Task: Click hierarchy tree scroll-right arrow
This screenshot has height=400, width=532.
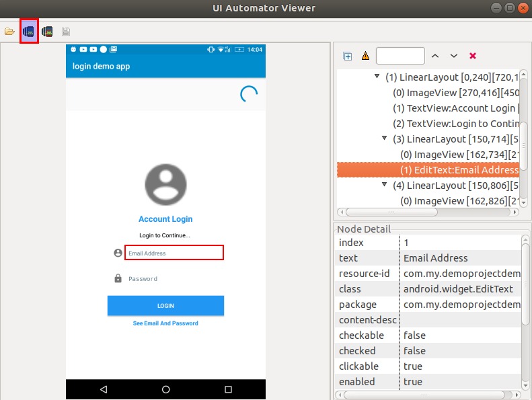Action: coord(515,212)
